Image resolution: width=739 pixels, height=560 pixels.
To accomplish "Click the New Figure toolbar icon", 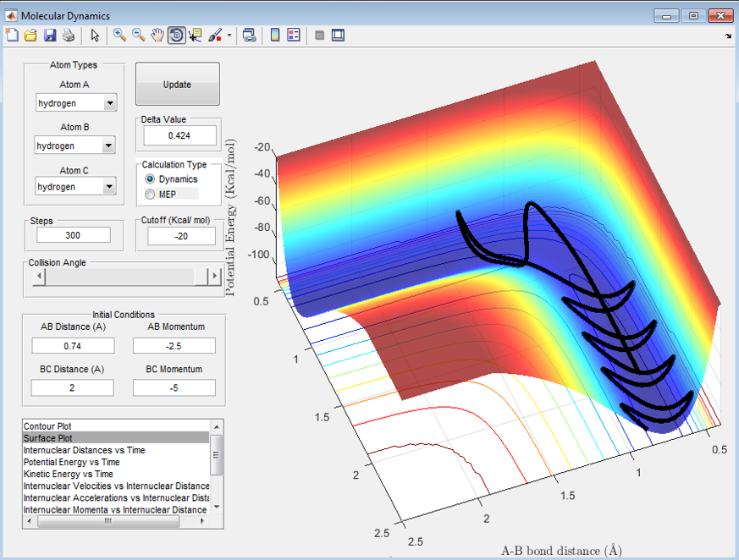I will (12, 36).
